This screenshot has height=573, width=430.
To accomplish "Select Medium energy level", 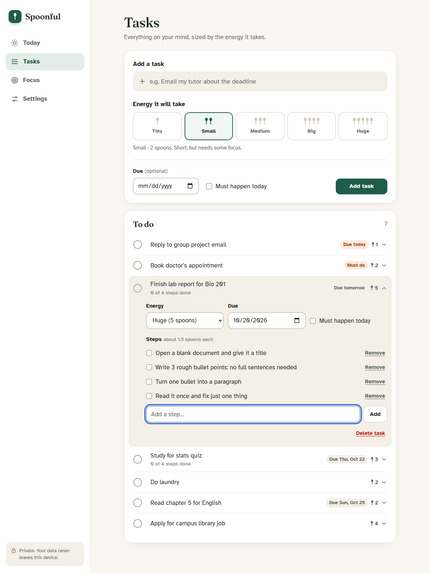I will coord(260,126).
